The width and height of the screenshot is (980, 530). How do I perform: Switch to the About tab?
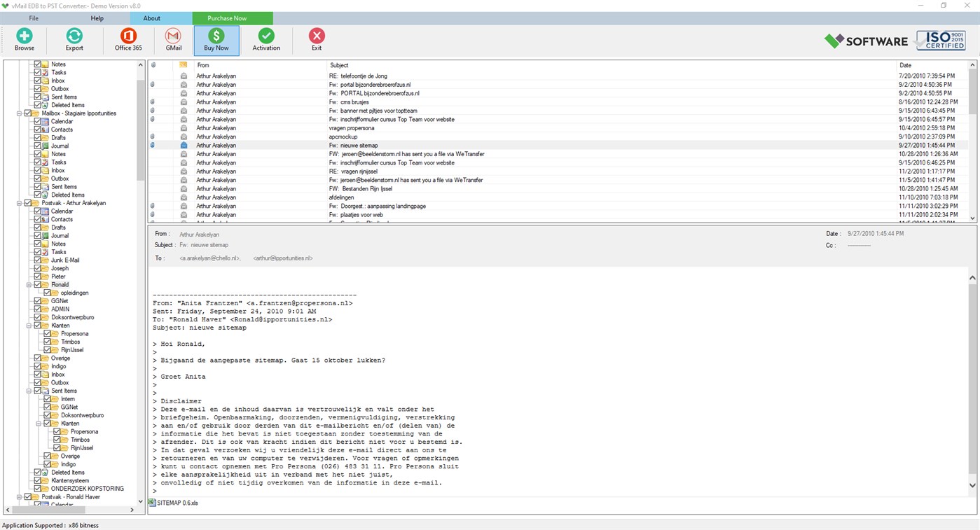151,18
